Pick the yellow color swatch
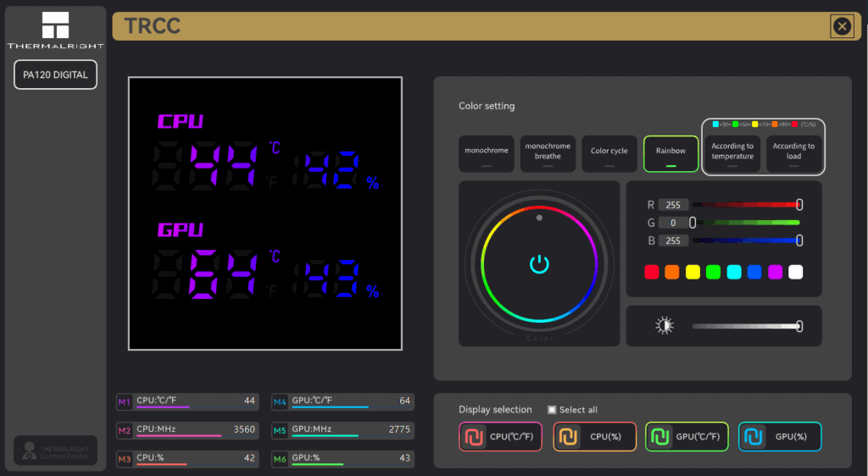This screenshot has height=476, width=868. [x=693, y=272]
